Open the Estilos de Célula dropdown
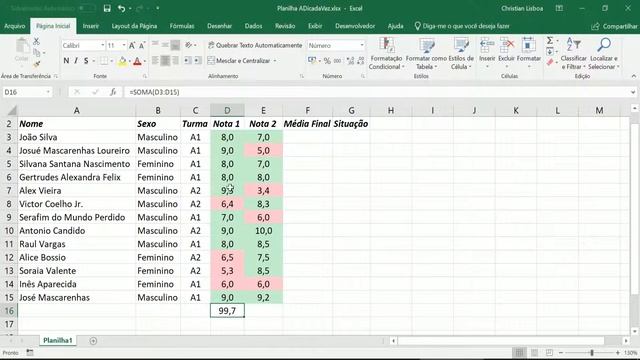The width and height of the screenshot is (640, 360). [461, 53]
